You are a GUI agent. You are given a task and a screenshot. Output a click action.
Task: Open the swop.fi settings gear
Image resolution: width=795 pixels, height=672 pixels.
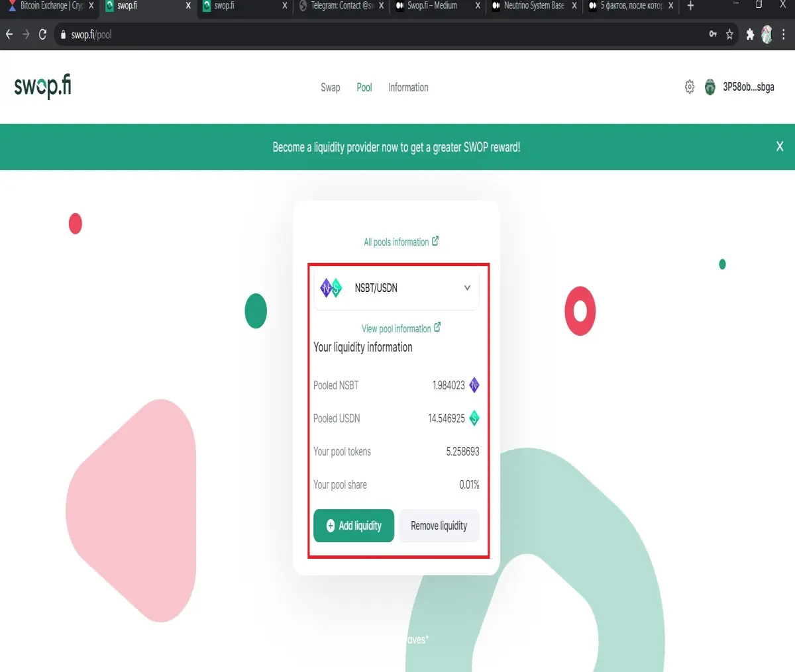tap(690, 87)
